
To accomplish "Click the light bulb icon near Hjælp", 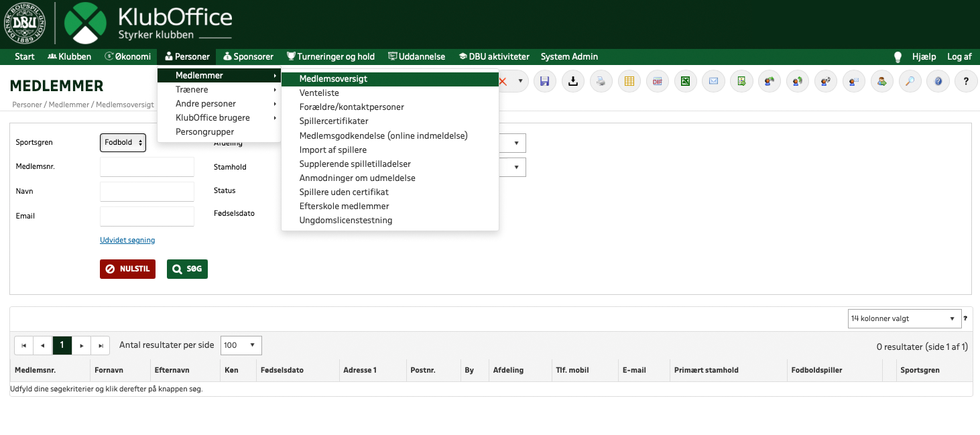I will pos(898,57).
